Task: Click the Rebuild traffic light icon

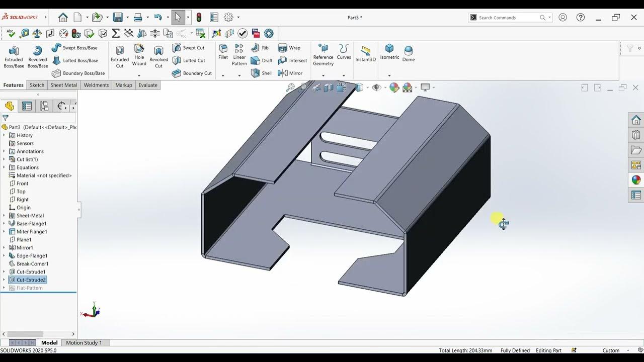Action: [199, 18]
